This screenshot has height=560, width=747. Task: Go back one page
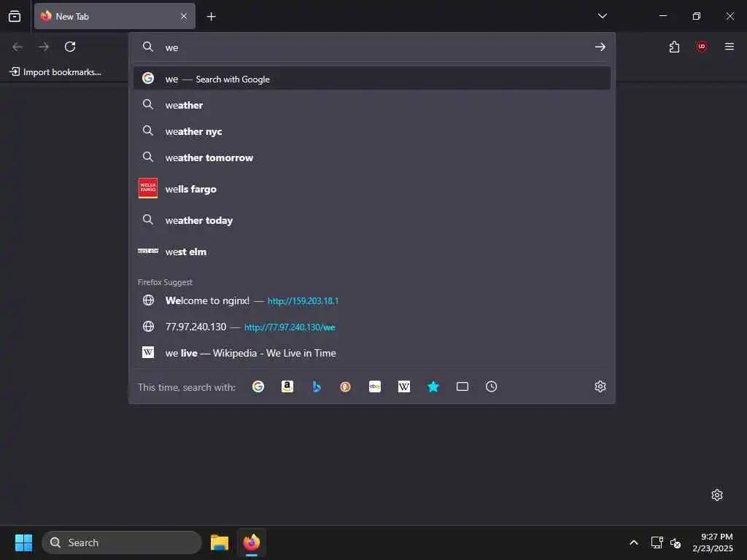click(18, 47)
